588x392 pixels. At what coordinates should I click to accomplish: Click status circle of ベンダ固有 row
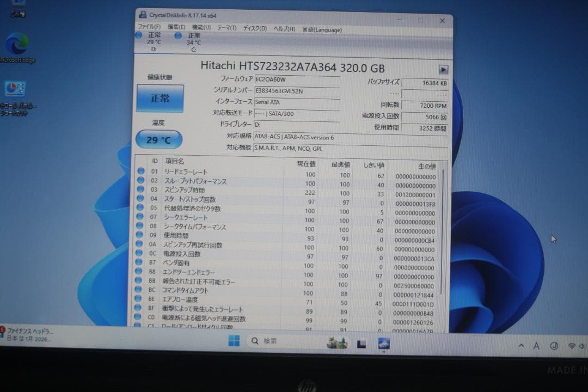(139, 262)
